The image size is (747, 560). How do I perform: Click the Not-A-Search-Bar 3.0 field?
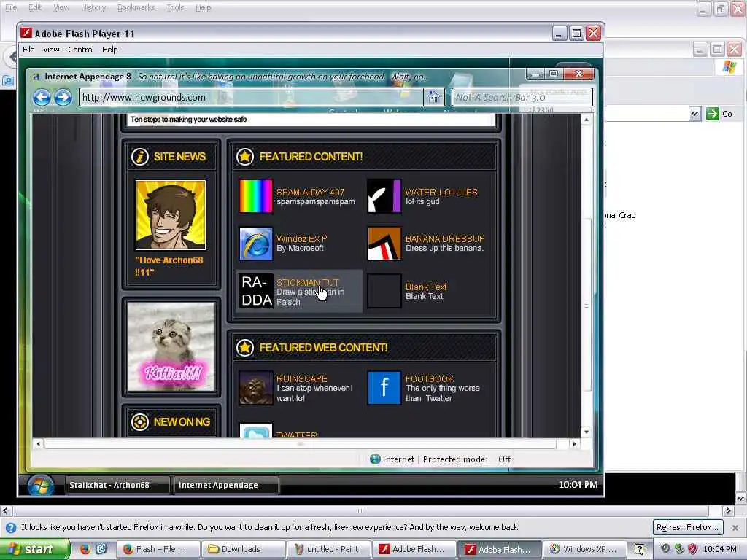[522, 97]
